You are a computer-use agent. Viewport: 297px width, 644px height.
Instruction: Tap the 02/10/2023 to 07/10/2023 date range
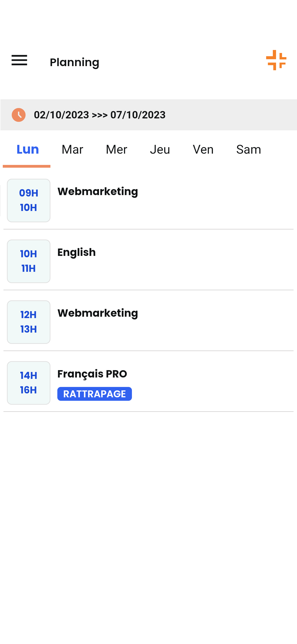pyautogui.click(x=99, y=115)
